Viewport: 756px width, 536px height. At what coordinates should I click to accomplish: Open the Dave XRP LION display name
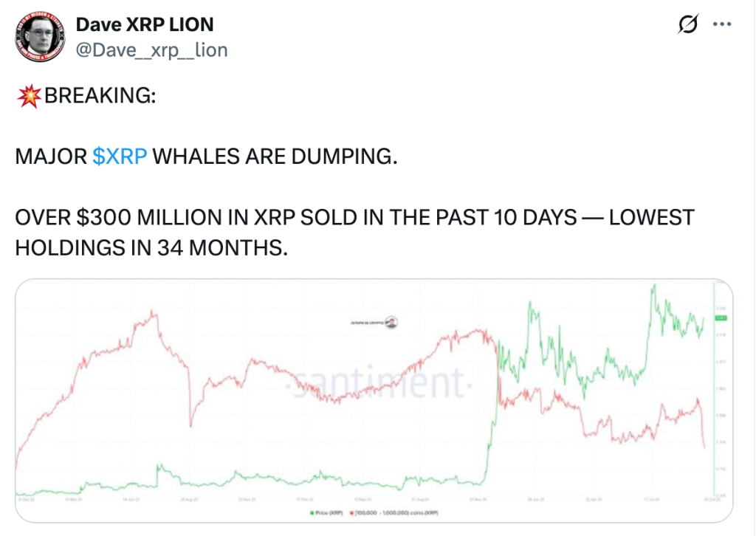click(145, 24)
